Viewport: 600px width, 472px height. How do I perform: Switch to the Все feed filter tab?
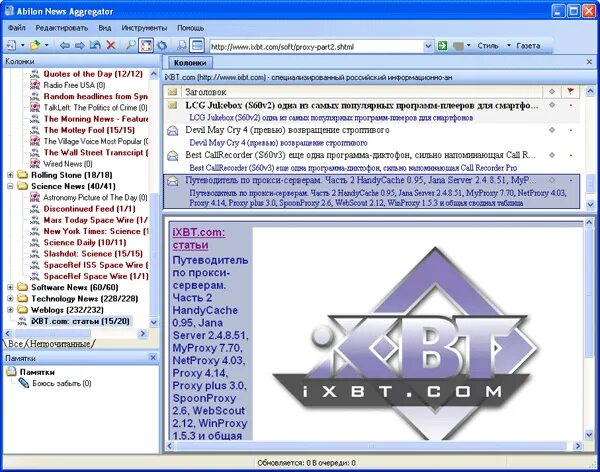click(x=15, y=344)
